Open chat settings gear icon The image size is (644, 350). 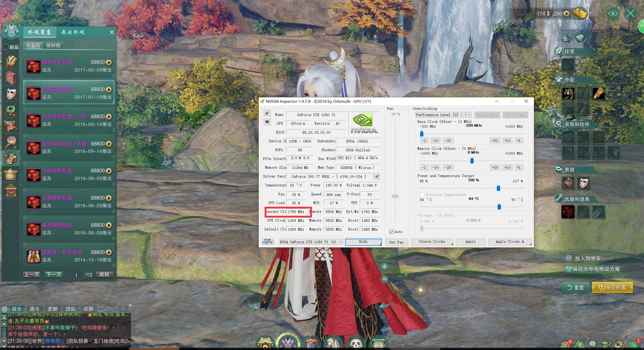pyautogui.click(x=4, y=309)
